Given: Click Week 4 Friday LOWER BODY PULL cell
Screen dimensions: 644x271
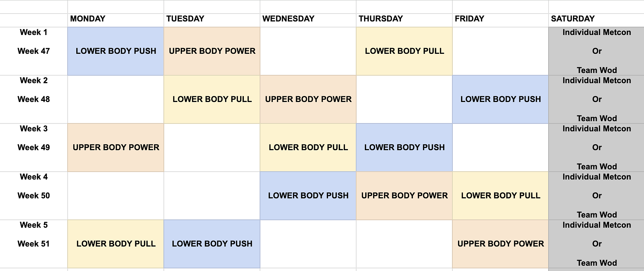Looking at the screenshot, I should coord(500,196).
